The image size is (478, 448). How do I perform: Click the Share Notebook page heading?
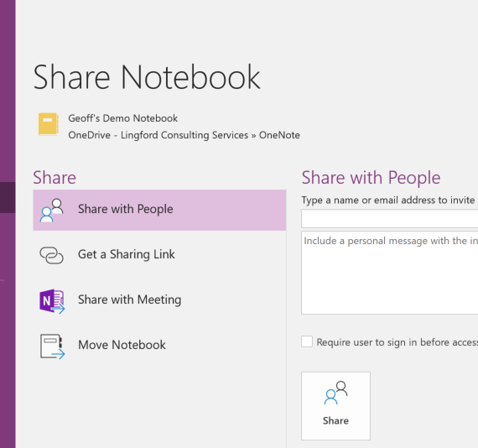point(147,77)
